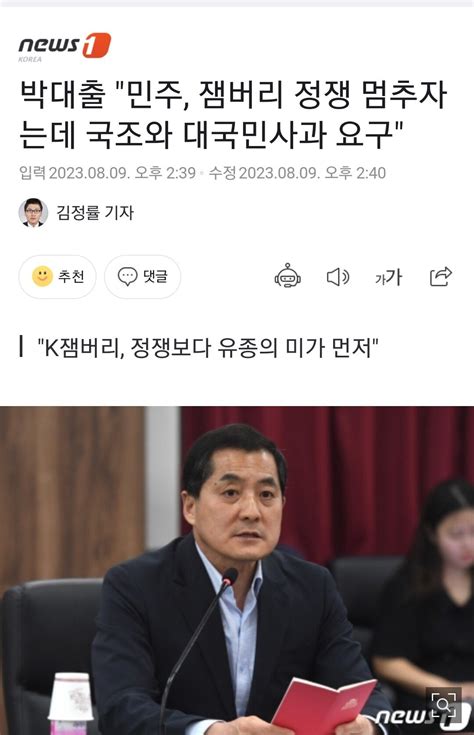Select the "K잼버리, 정쟁보다" subheadline
The height and width of the screenshot is (735, 474).
[208, 348]
